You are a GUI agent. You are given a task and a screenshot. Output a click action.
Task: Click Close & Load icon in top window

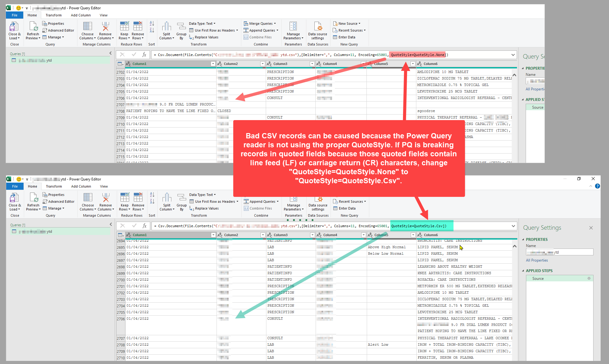click(x=14, y=27)
